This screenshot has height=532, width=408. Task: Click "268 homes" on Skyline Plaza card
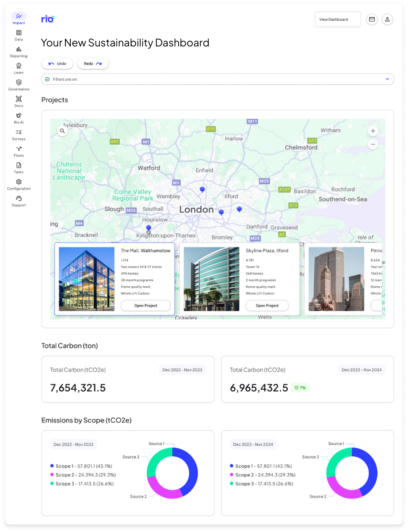(255, 274)
